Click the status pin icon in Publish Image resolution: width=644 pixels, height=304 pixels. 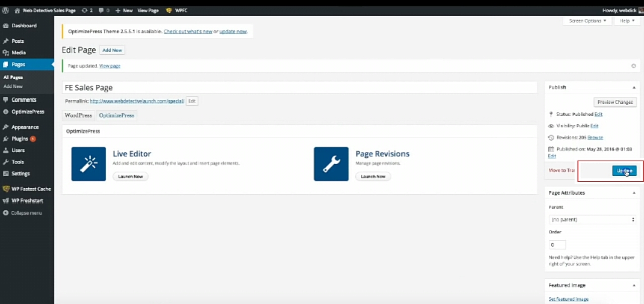551,114
